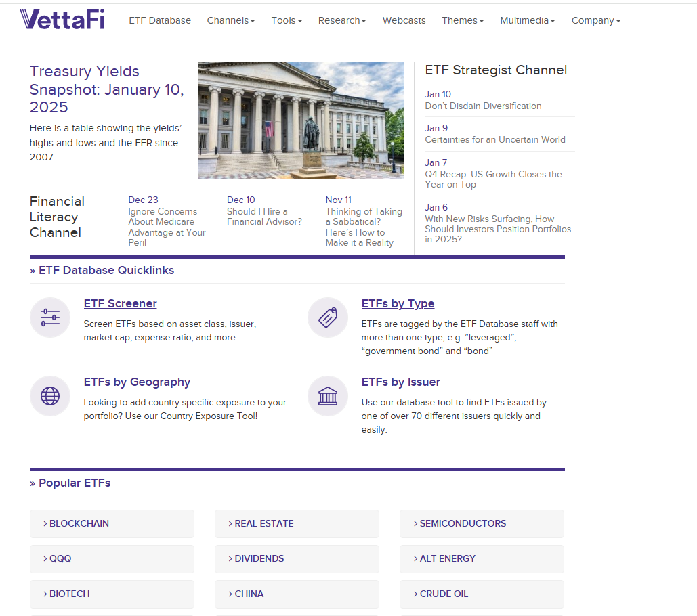
Task: Open the Webcasts menu item
Action: 404,20
